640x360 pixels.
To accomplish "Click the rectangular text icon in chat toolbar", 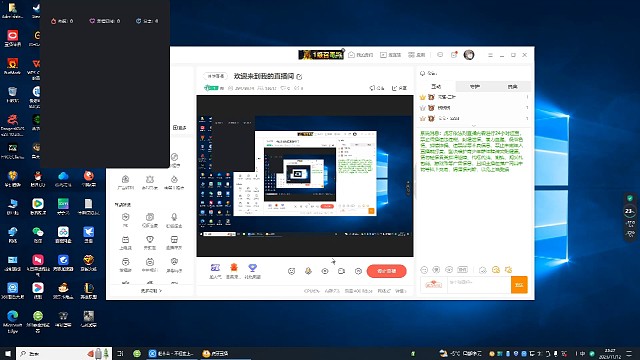I will [x=462, y=270].
